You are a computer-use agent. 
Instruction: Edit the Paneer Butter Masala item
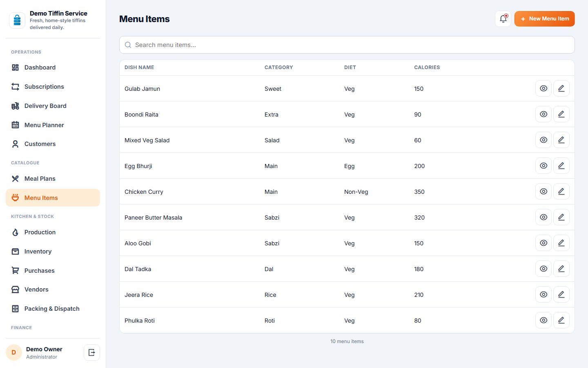coord(561,217)
